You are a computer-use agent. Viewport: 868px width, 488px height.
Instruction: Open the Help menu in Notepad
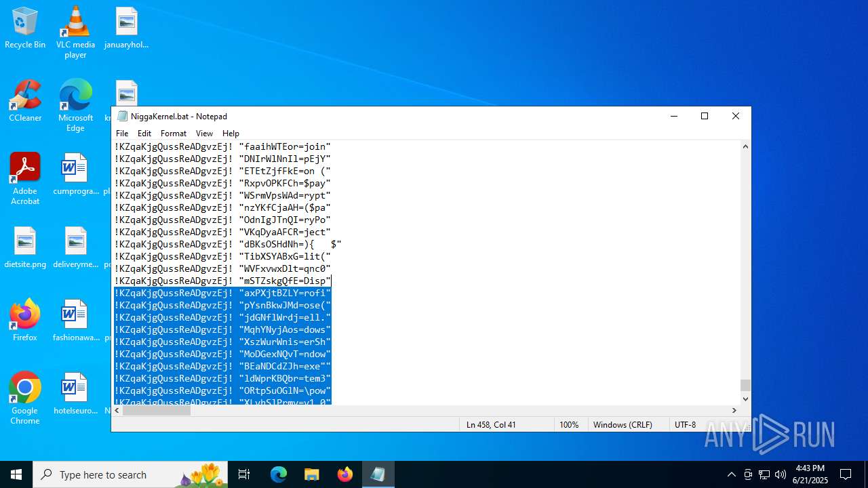pyautogui.click(x=231, y=134)
